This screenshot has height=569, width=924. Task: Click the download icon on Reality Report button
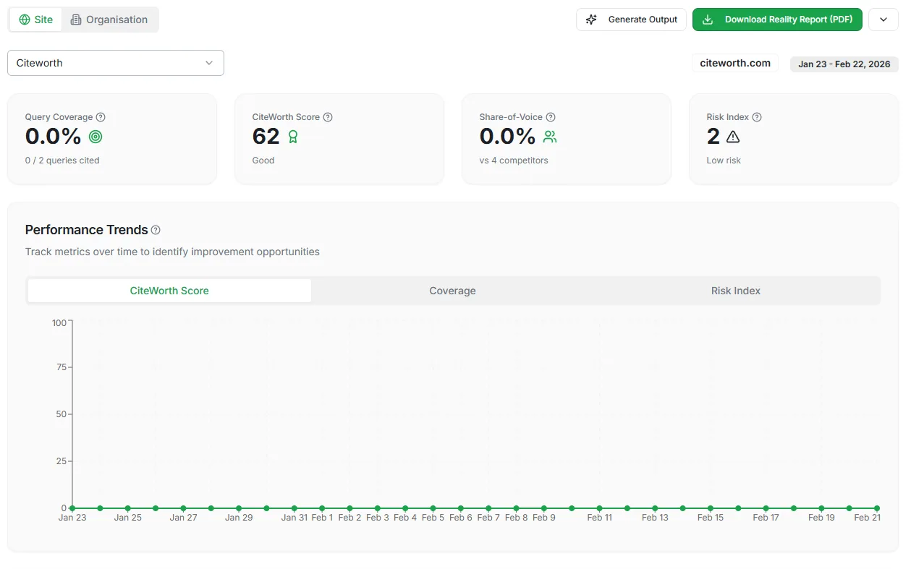click(708, 20)
